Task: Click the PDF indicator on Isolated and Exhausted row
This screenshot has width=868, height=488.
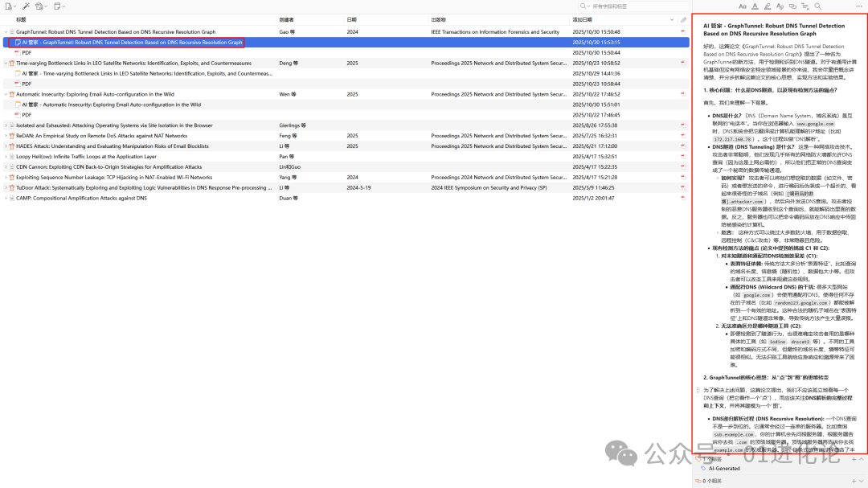Action: pyautogui.click(x=683, y=125)
